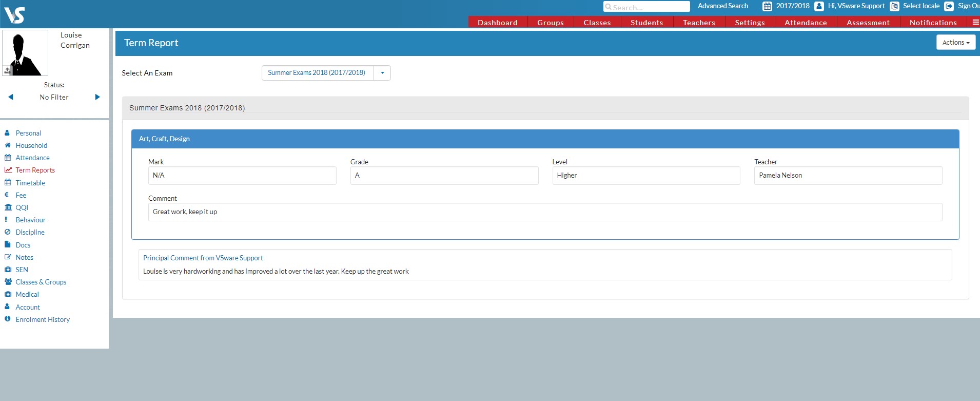The height and width of the screenshot is (401, 980).
Task: Click the Timetable calendar icon
Action: pos(7,182)
